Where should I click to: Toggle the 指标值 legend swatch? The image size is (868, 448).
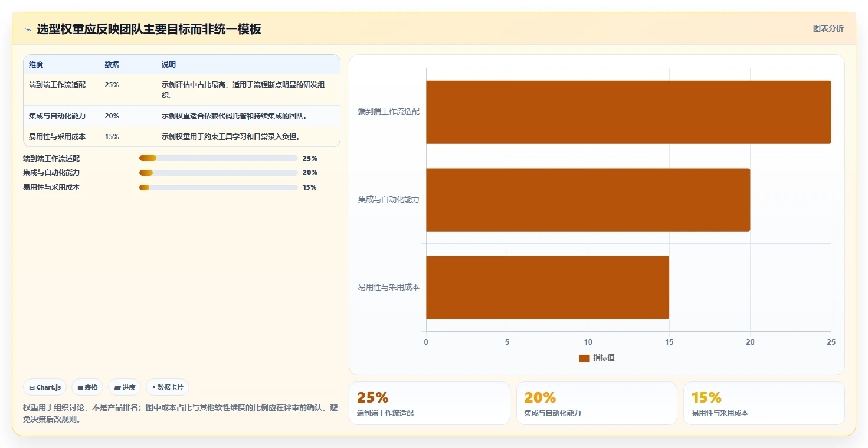pos(584,358)
